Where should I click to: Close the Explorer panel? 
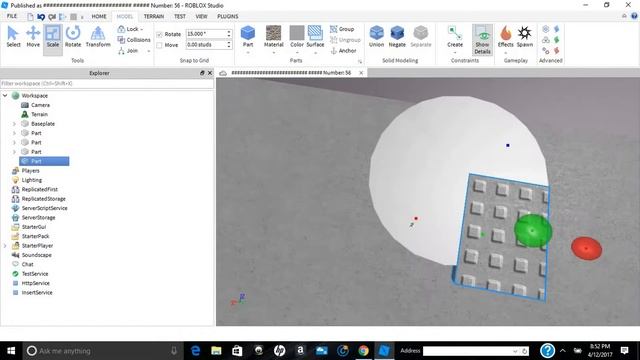click(210, 73)
